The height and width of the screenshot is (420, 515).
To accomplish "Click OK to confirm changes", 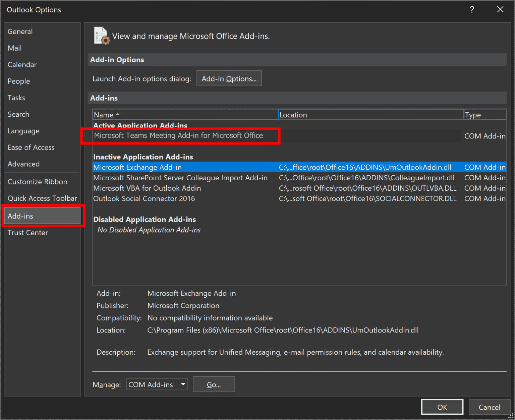I will pyautogui.click(x=442, y=407).
